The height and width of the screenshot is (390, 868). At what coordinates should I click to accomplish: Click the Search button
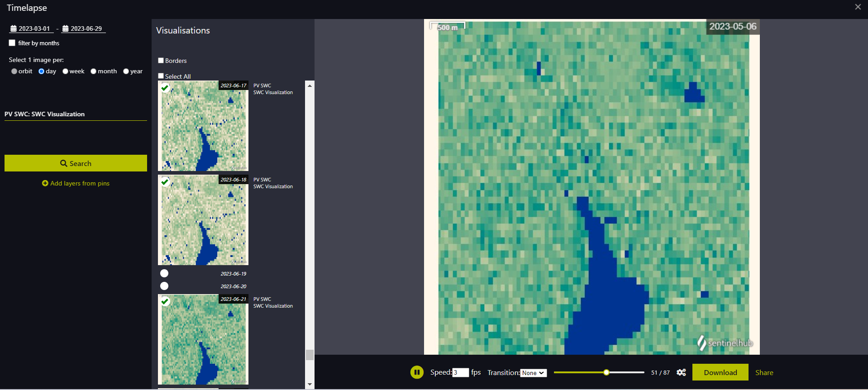76,163
